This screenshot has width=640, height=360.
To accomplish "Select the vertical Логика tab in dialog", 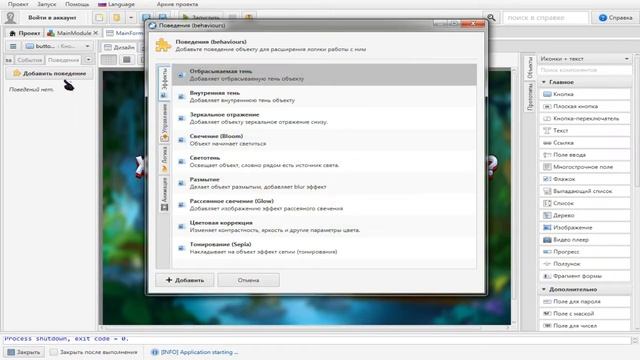I will tap(164, 160).
